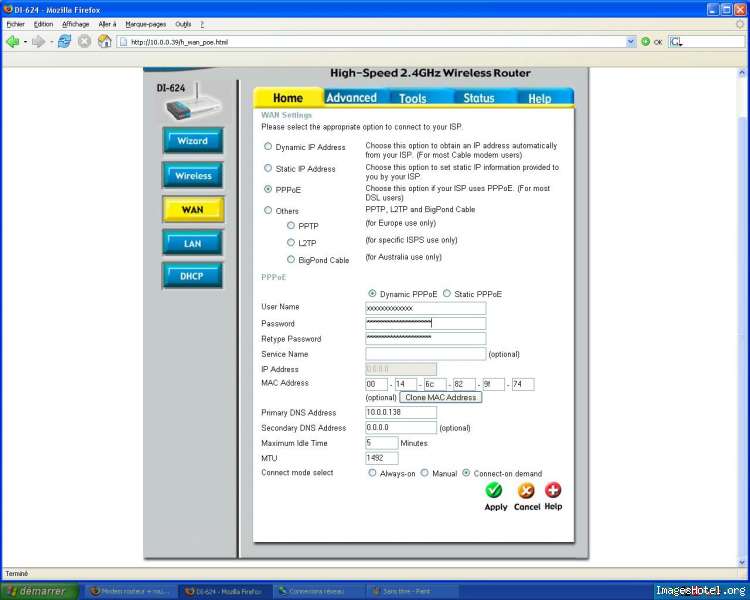Switch to the Home tab
Screen dimensions: 750x600
[288, 98]
